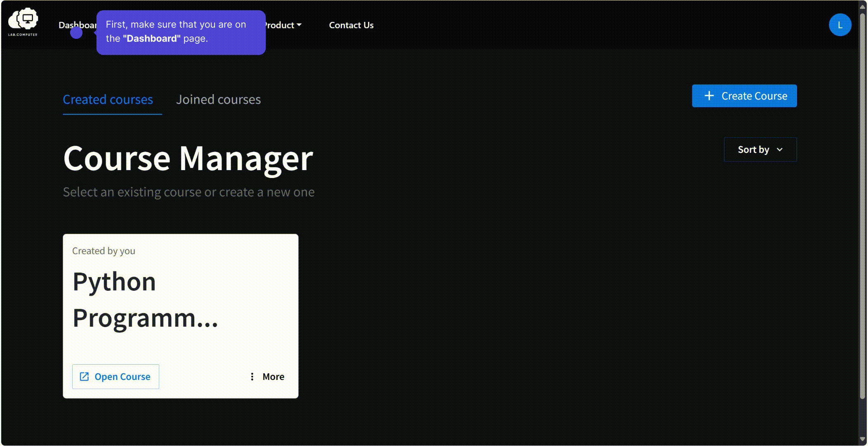Screen dimensions: 868x446
Task: Click the vertical page scrollbar
Action: (x=862, y=206)
